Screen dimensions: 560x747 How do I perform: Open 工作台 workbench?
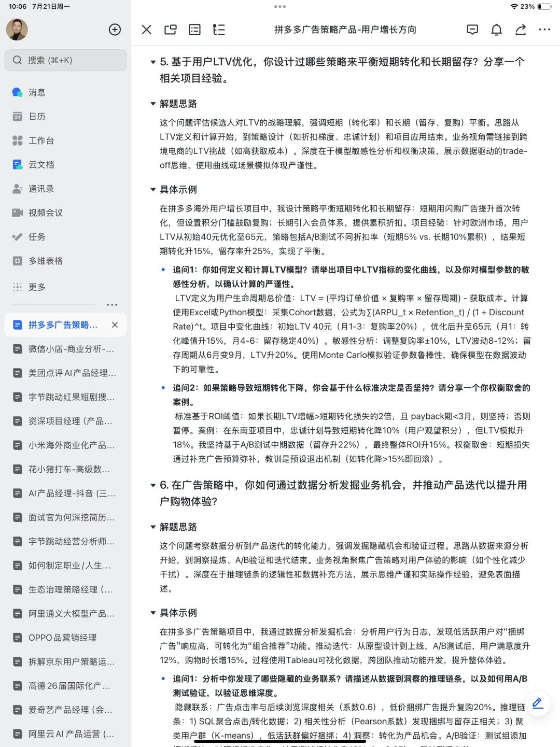pyautogui.click(x=65, y=140)
